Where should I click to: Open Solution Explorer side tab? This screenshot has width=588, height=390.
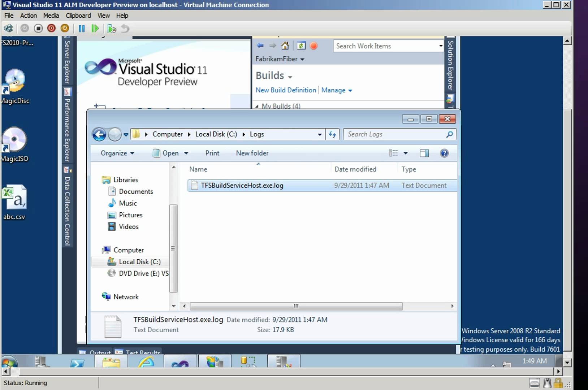point(450,65)
